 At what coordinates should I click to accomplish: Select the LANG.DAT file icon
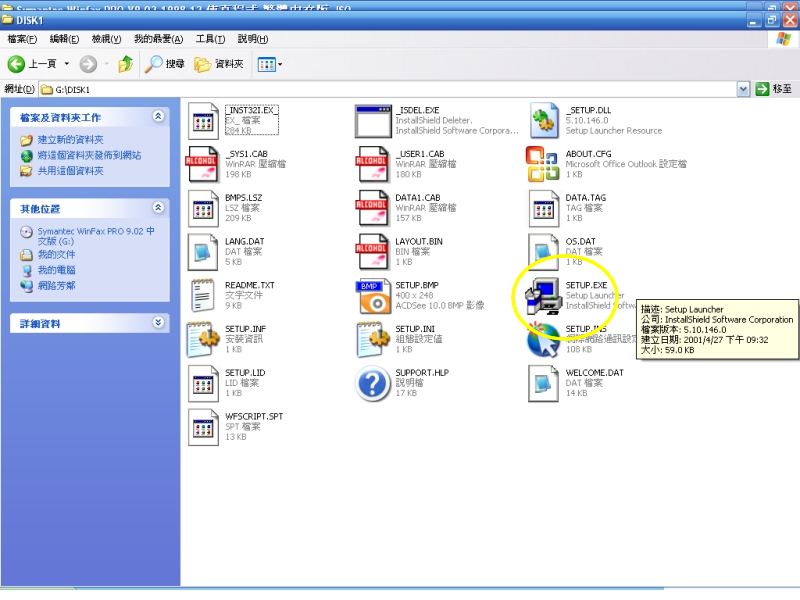pyautogui.click(x=203, y=252)
